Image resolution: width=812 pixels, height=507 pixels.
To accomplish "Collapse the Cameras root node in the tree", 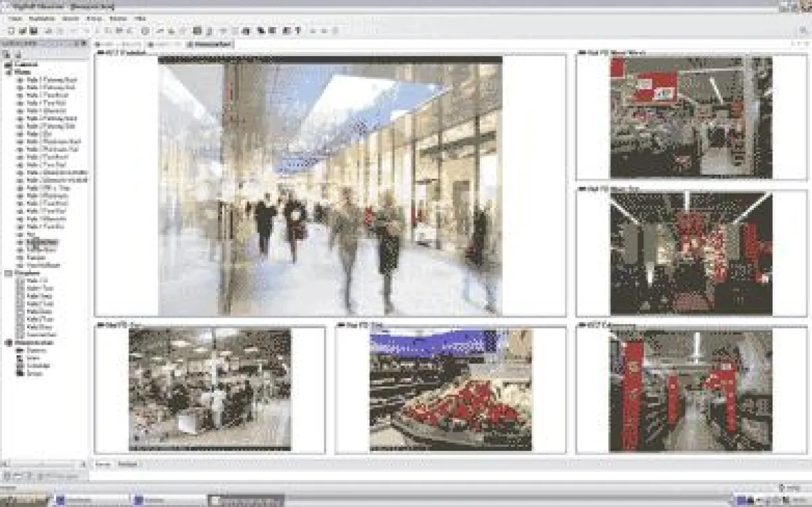I will [x=7, y=63].
